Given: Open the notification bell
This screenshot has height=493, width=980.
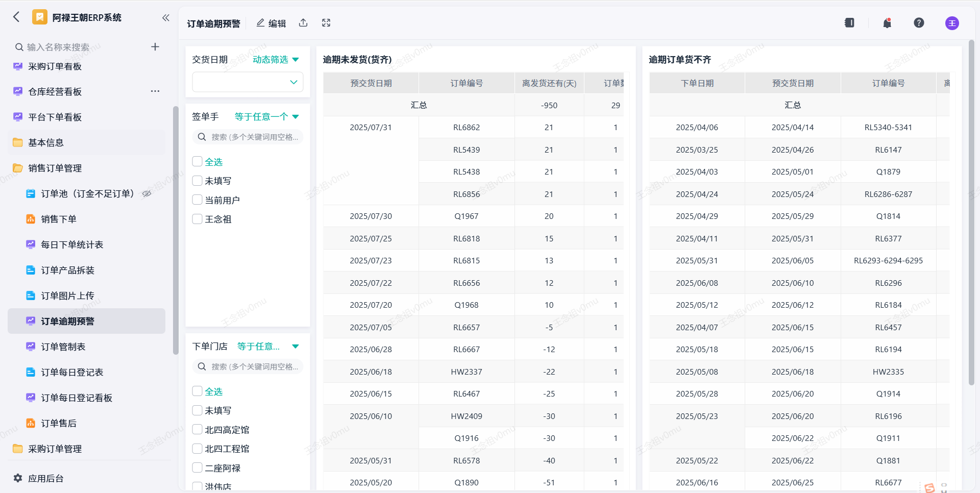Looking at the screenshot, I should pyautogui.click(x=887, y=23).
